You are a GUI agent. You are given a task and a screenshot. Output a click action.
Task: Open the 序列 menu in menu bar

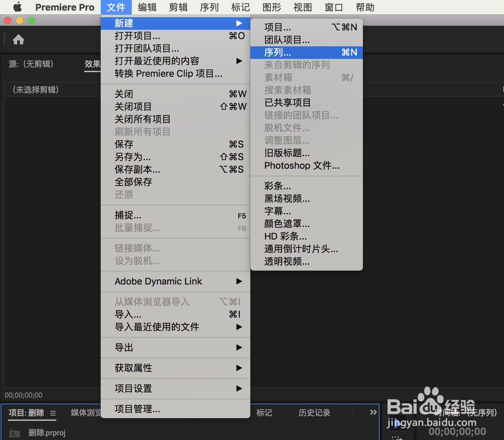[209, 7]
